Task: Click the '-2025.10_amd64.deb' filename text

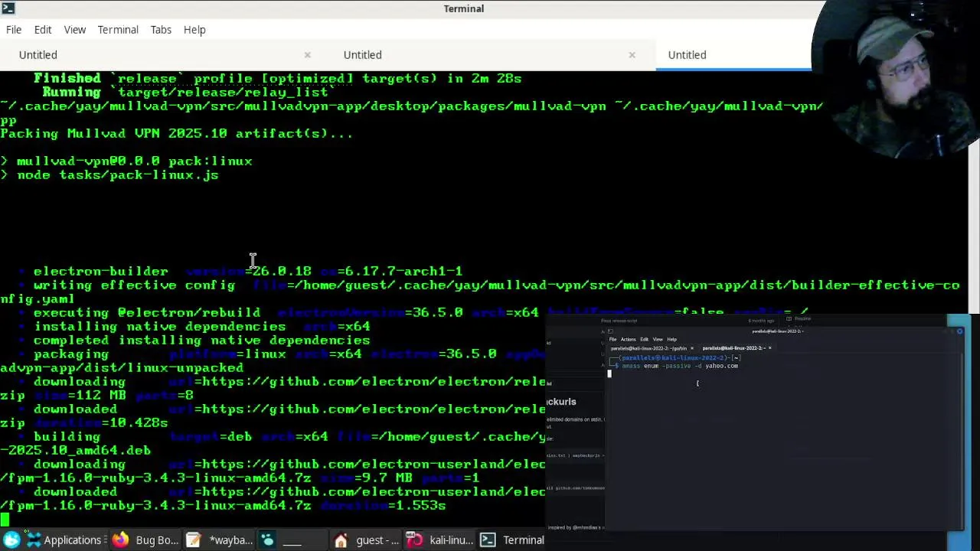Action: click(x=76, y=450)
